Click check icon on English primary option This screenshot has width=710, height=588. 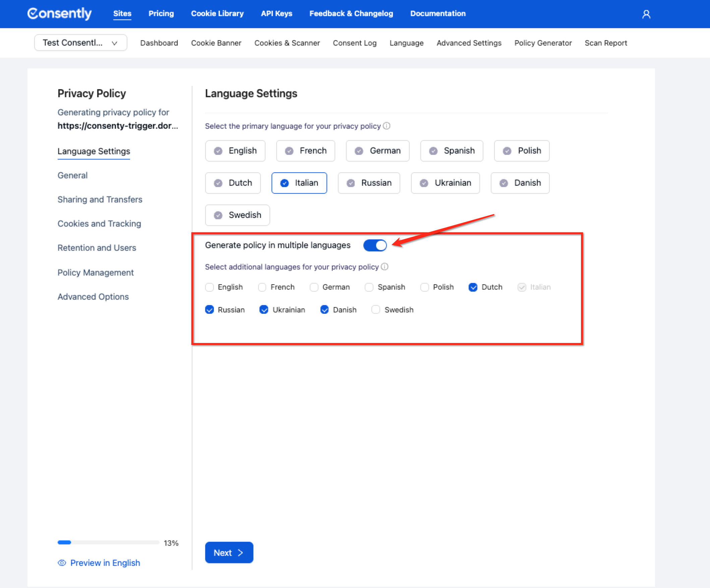[x=218, y=151]
